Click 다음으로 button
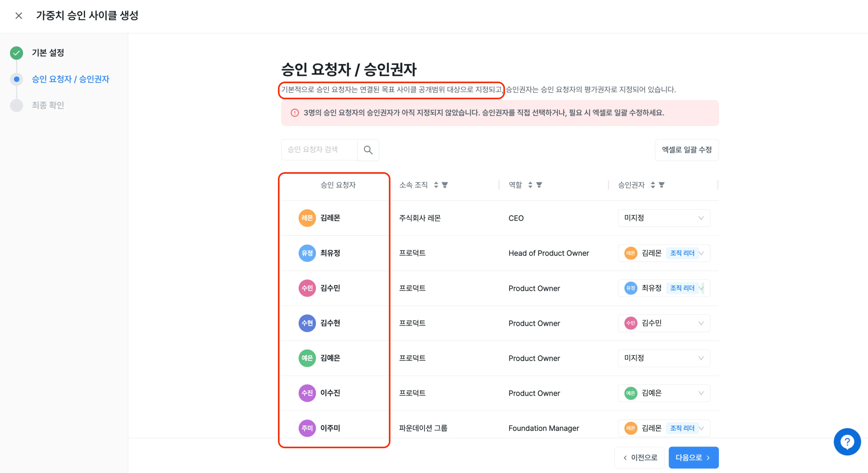This screenshot has height=473, width=868. tap(693, 457)
